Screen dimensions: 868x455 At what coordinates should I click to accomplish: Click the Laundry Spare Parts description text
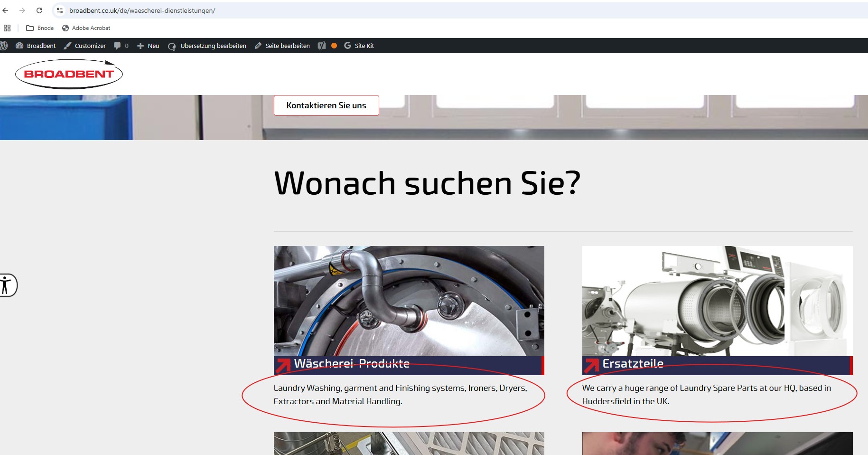(x=707, y=395)
